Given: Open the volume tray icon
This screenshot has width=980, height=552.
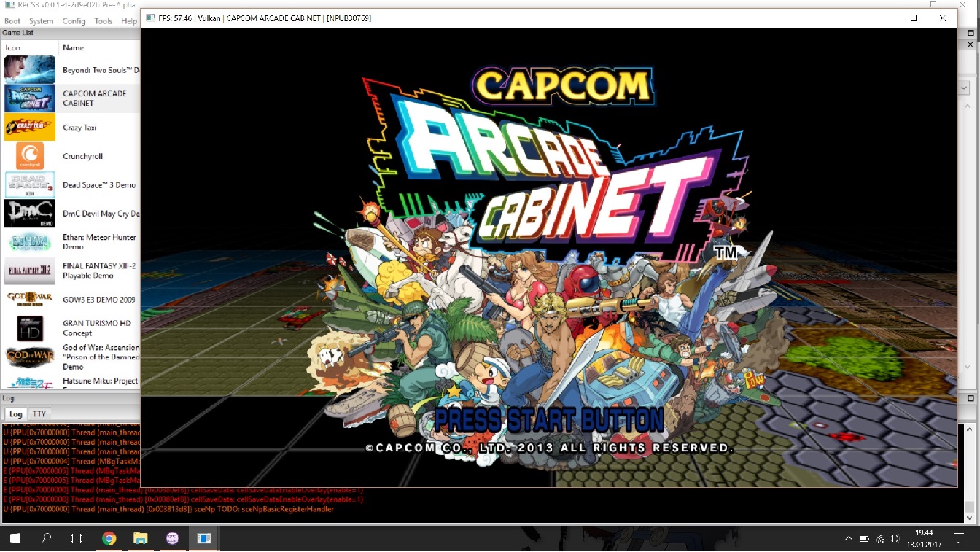Looking at the screenshot, I should (895, 539).
